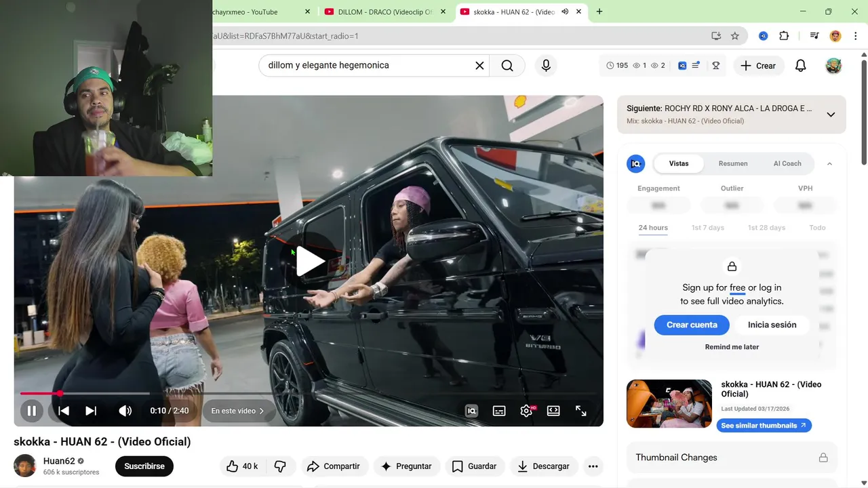The width and height of the screenshot is (868, 488).
Task: Open Chrome extensions puzzle icon
Action: [784, 36]
